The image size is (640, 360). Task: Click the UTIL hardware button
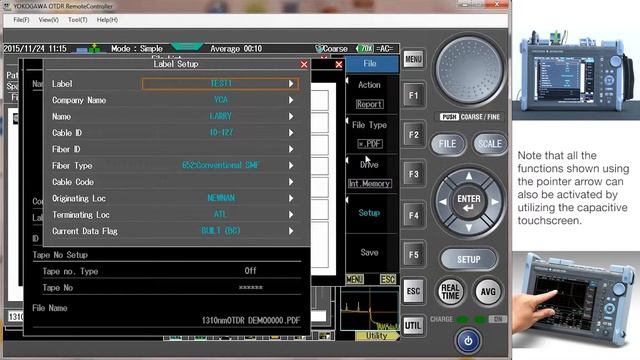point(413,325)
